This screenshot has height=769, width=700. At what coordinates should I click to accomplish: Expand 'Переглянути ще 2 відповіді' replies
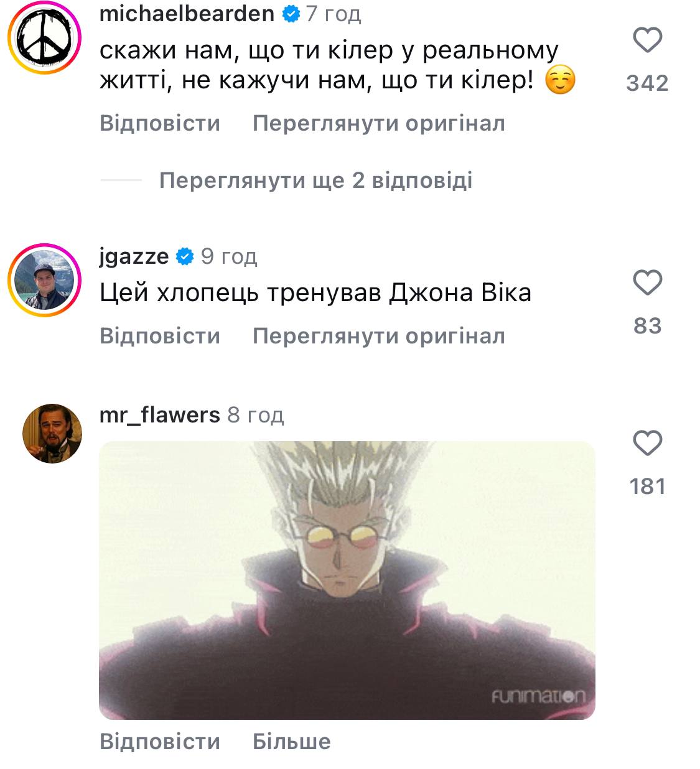pos(315,180)
